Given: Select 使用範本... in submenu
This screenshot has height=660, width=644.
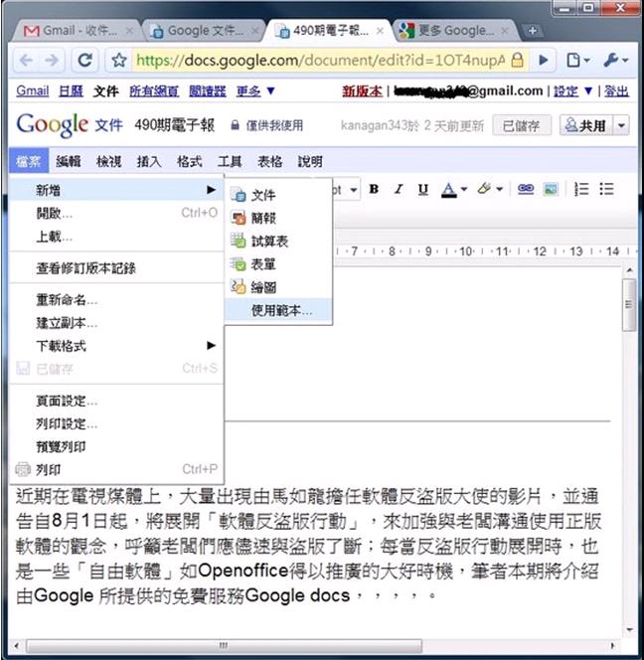Looking at the screenshot, I should click(278, 311).
